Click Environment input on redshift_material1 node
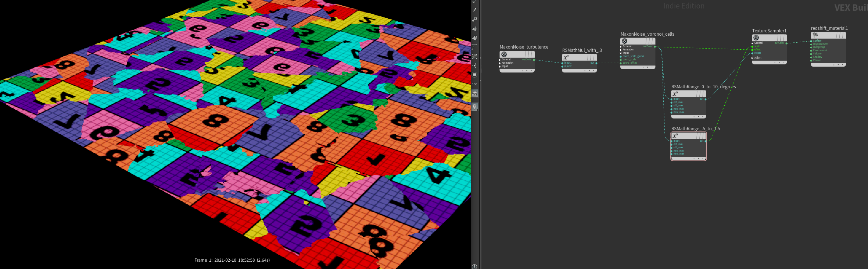 click(x=811, y=50)
